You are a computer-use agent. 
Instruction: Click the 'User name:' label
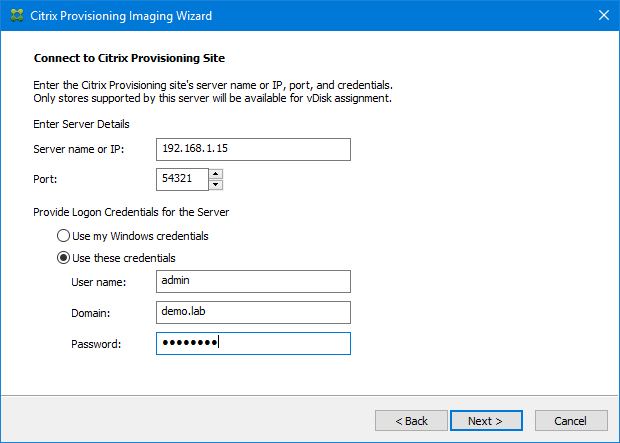click(x=99, y=282)
